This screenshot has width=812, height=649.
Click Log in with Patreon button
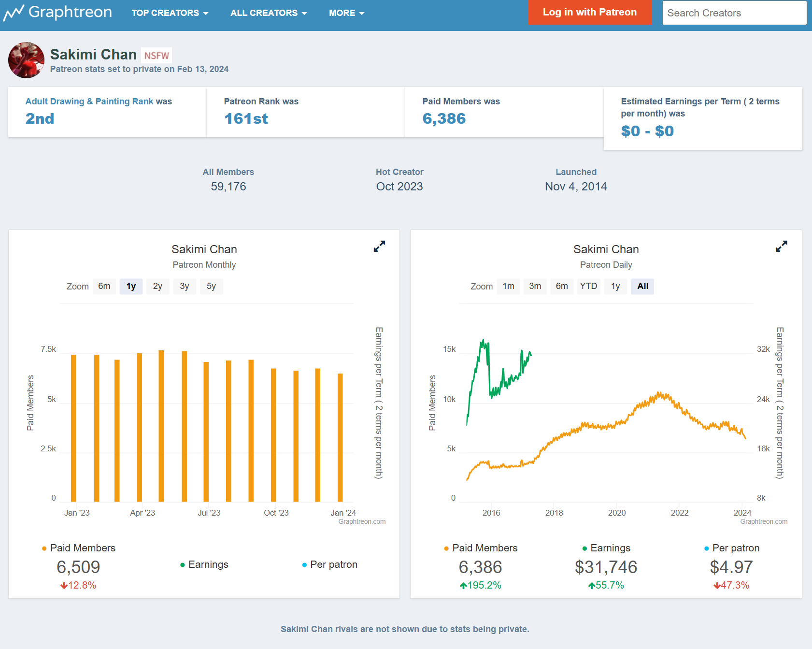tap(590, 12)
